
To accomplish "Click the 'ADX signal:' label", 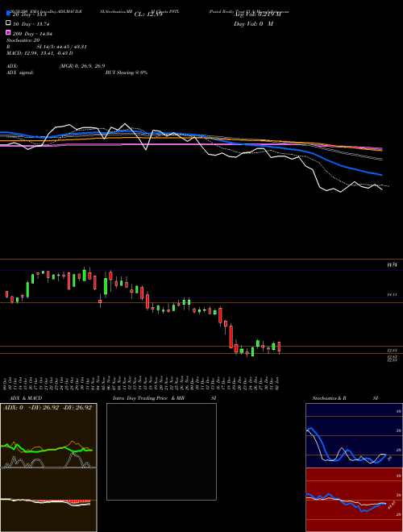I will [x=20, y=73].
